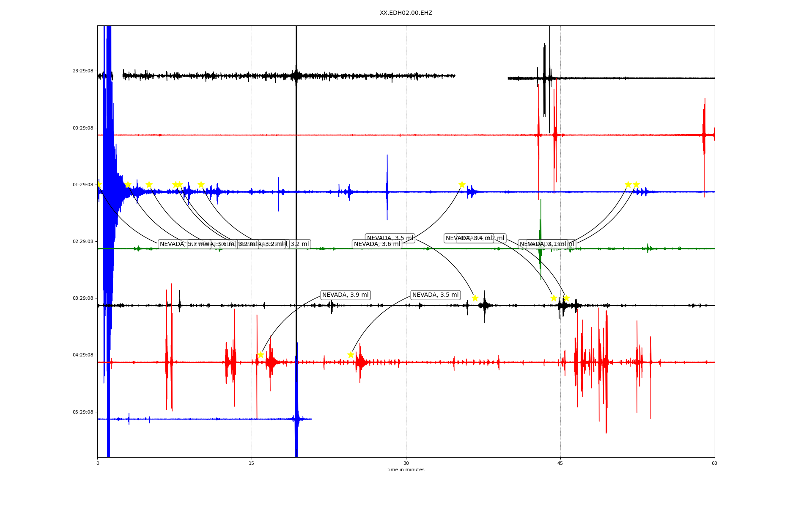Click the XX.EDH02.00.EHZ plot title

pyautogui.click(x=406, y=13)
